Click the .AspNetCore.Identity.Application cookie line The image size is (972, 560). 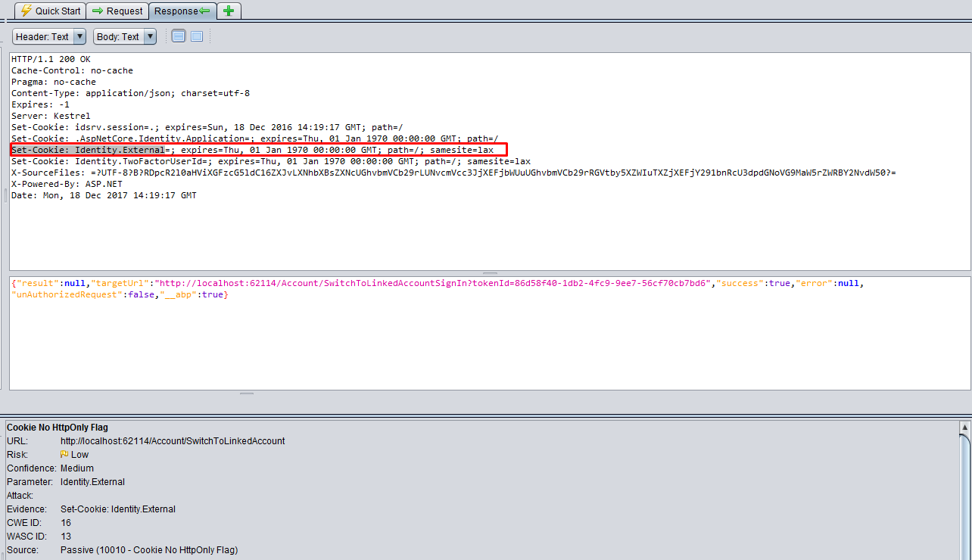(x=255, y=138)
